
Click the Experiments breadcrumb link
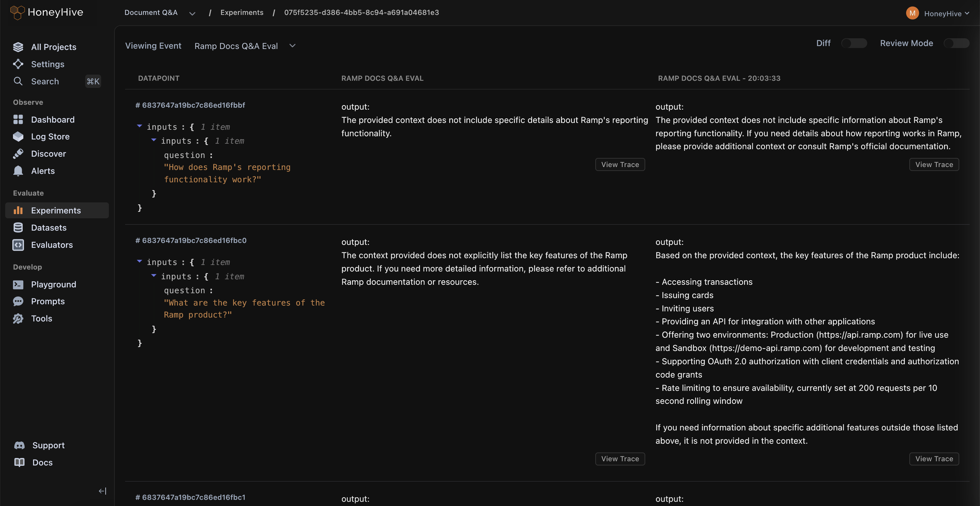click(241, 13)
